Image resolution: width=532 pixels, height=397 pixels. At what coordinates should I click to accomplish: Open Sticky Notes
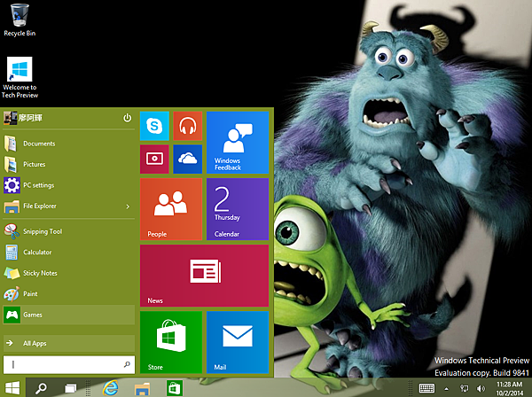69,273
